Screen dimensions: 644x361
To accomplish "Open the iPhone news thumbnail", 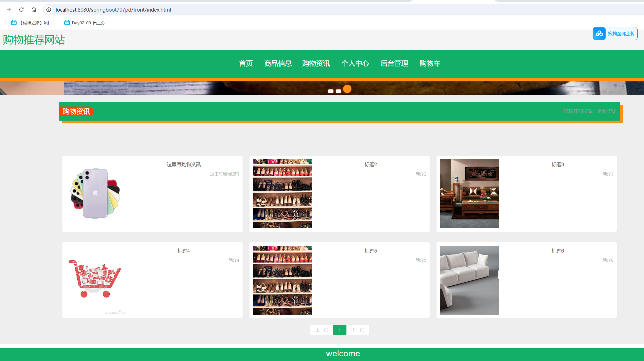I will tap(95, 193).
